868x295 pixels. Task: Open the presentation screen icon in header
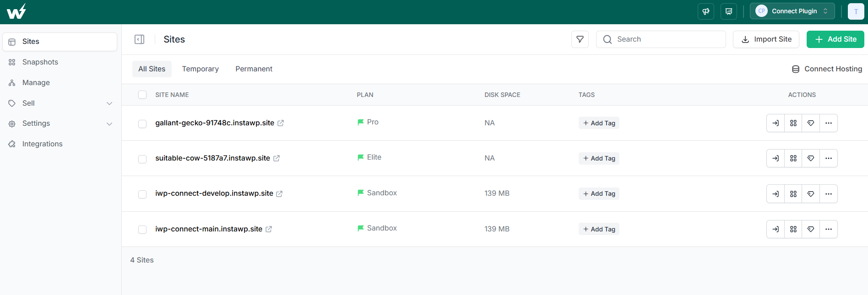point(729,11)
